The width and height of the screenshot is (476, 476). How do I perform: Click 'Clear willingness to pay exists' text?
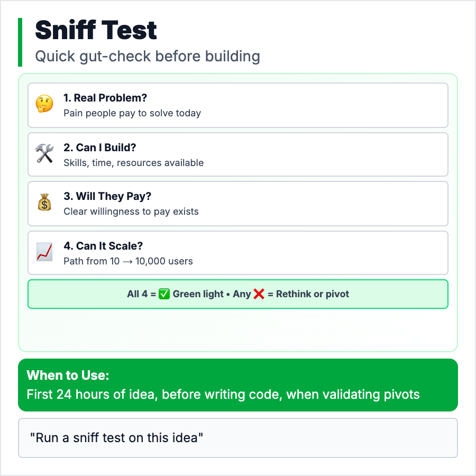[131, 212]
